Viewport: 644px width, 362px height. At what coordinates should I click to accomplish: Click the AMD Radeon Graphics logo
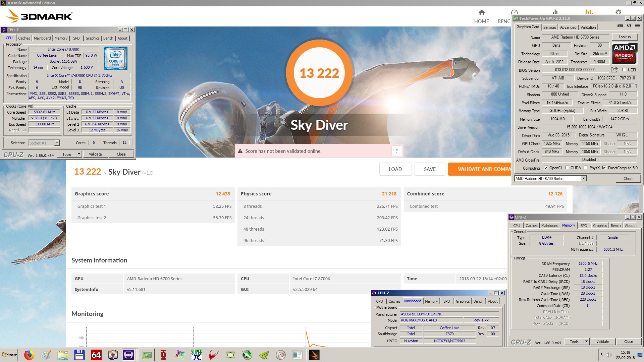point(624,53)
